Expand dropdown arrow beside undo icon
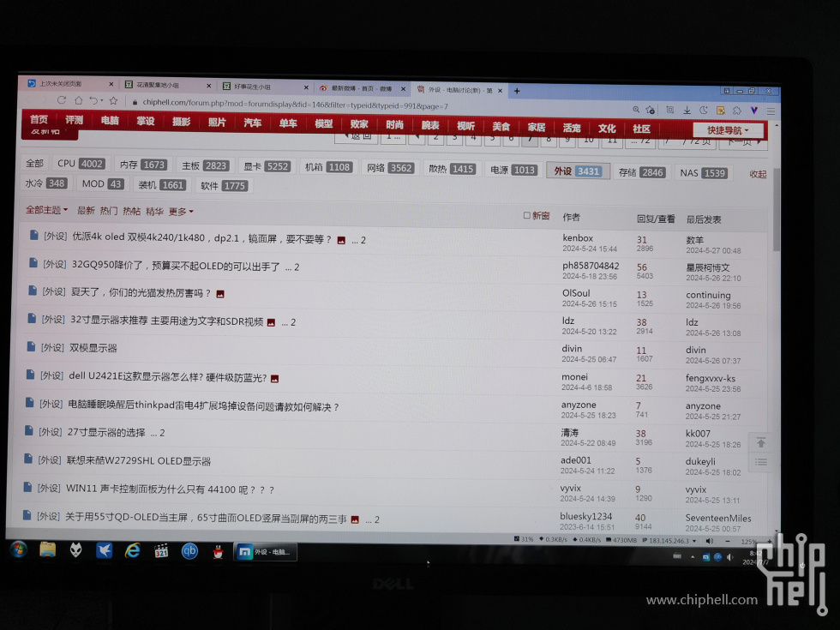Image resolution: width=840 pixels, height=630 pixels. pyautogui.click(x=102, y=101)
